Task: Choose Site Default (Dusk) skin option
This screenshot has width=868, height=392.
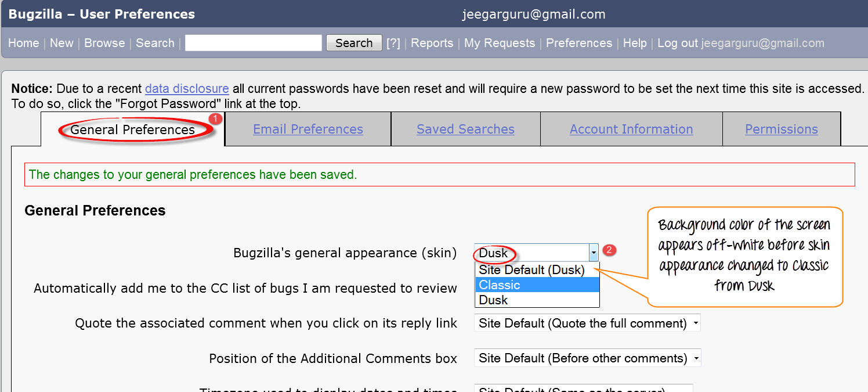Action: (536, 269)
